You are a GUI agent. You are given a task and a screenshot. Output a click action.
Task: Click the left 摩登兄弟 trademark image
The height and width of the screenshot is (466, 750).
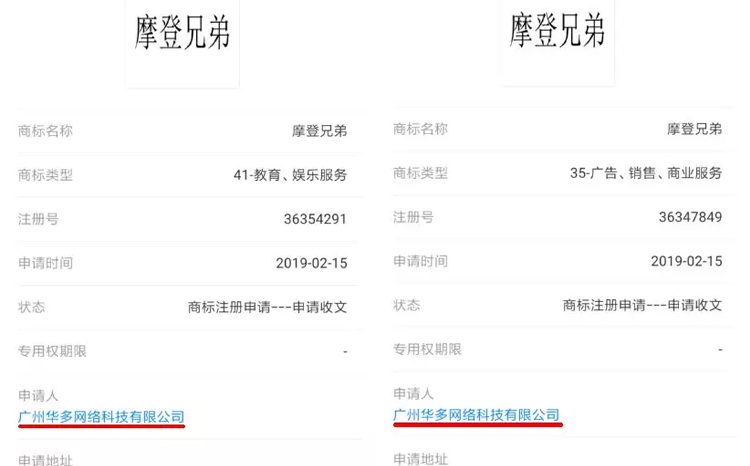coord(182,43)
